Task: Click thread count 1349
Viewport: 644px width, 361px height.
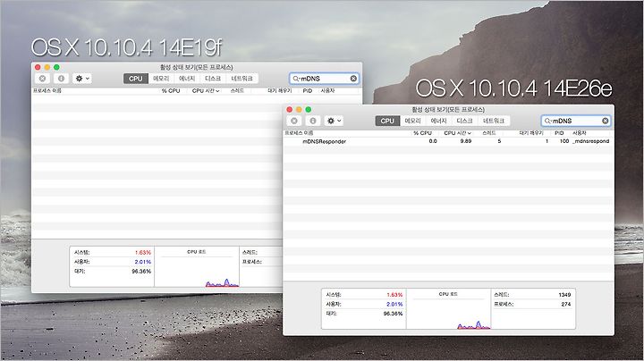Action: 564,295
